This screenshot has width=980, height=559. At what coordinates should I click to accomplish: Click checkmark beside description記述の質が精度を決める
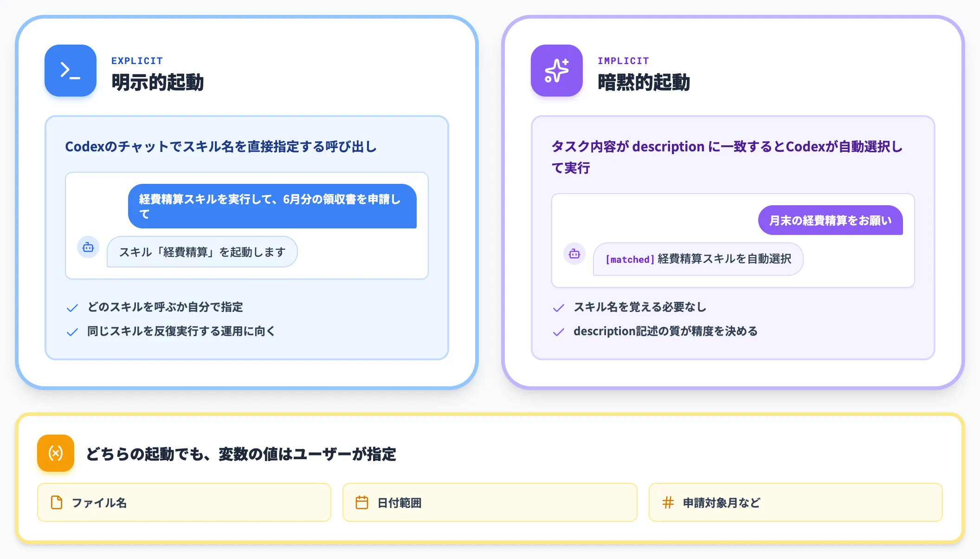559,332
